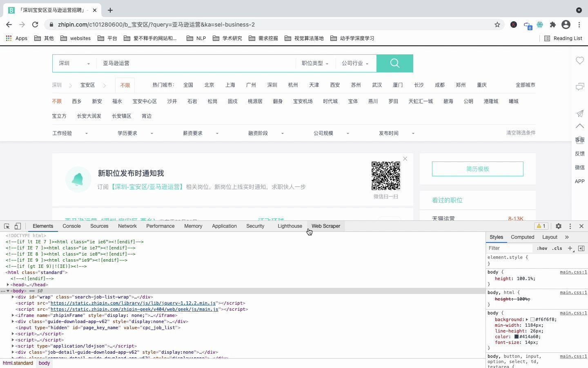The width and height of the screenshot is (588, 368).
Task: Open the DevTools customize three-dot menu
Action: [570, 226]
